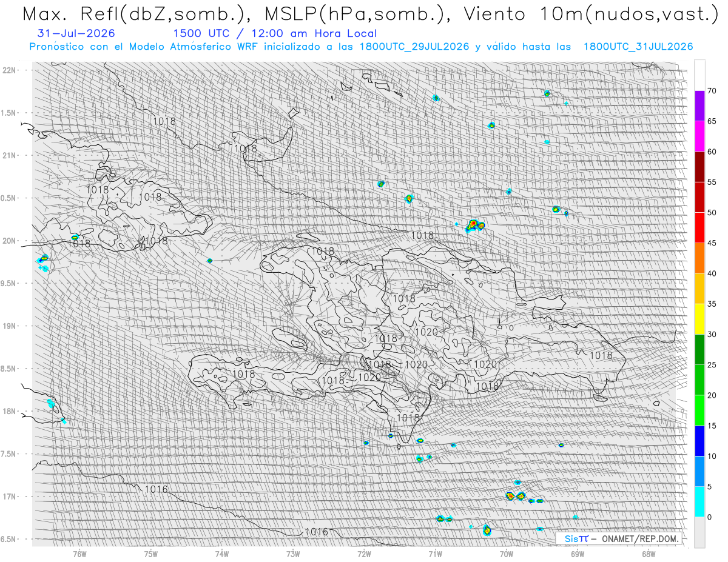Click the '19N' latitude axis label
The image size is (728, 562).
point(10,326)
